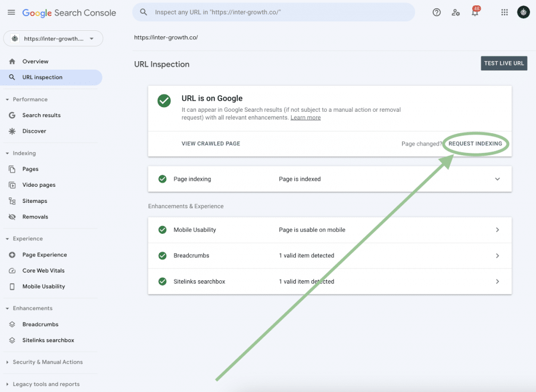Open Mobile Usability details arrow

[497, 230]
